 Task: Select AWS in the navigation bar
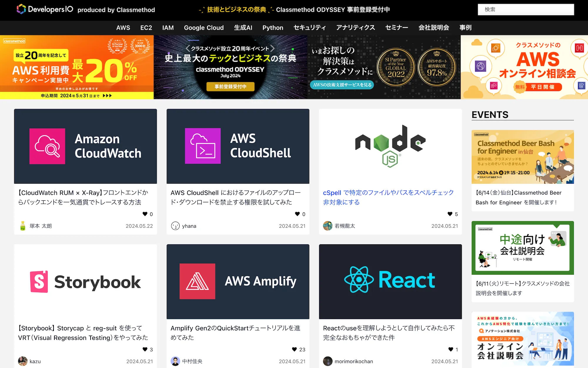tap(123, 28)
